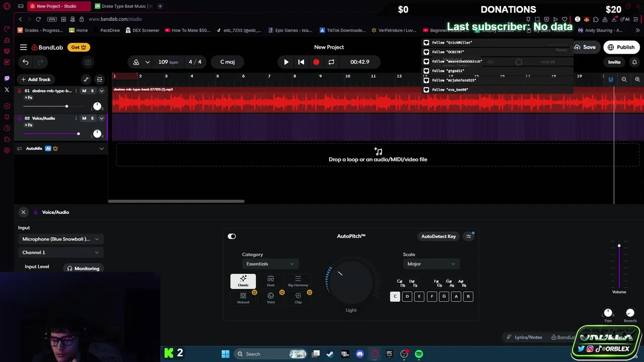The image size is (644, 362).
Task: Toggle note G in scale
Action: 444,297
